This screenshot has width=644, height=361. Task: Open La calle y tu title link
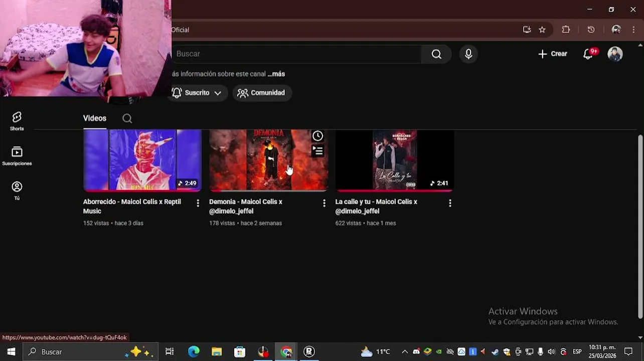[376, 206]
